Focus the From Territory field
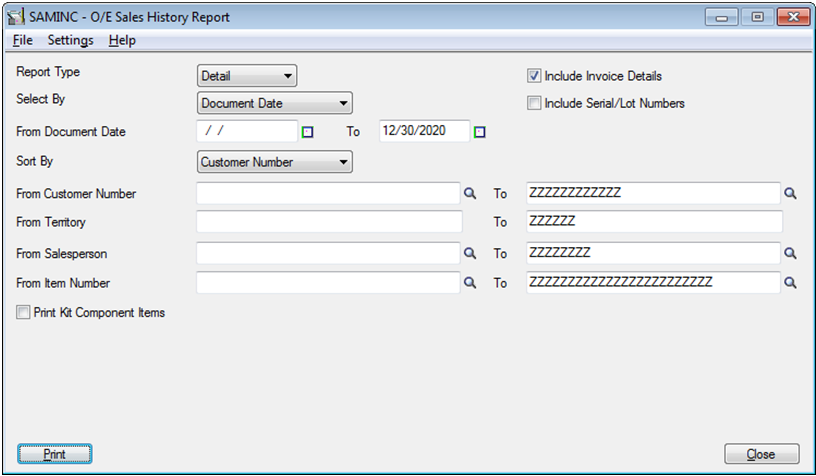The image size is (816, 476). tap(329, 222)
